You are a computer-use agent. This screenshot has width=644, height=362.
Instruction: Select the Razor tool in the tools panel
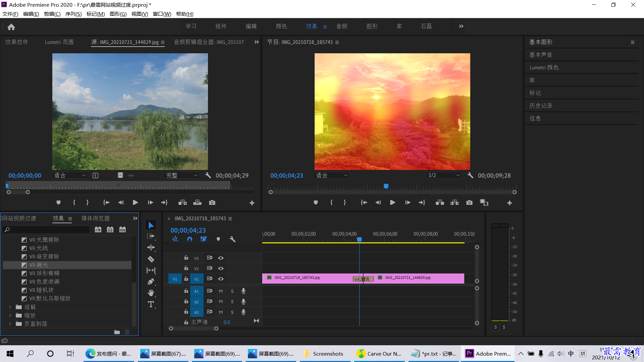pos(151,259)
